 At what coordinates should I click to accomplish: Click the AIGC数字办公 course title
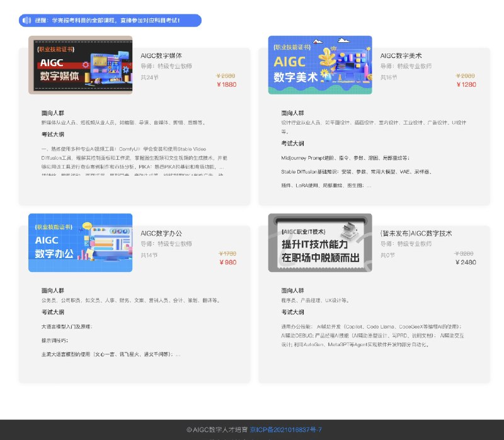pyautogui.click(x=161, y=233)
